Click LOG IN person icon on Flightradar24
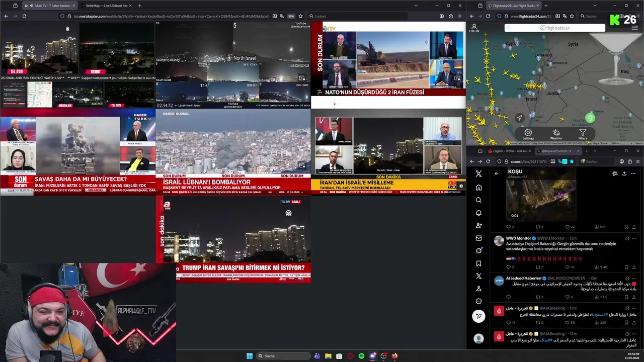The image size is (644, 362). coord(474,28)
